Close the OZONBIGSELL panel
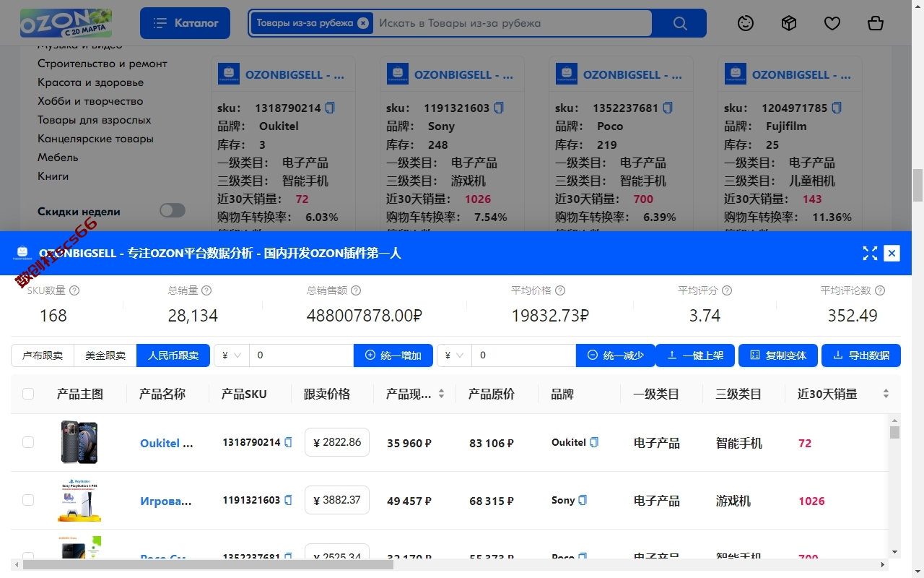The width and height of the screenshot is (924, 578). coord(892,253)
